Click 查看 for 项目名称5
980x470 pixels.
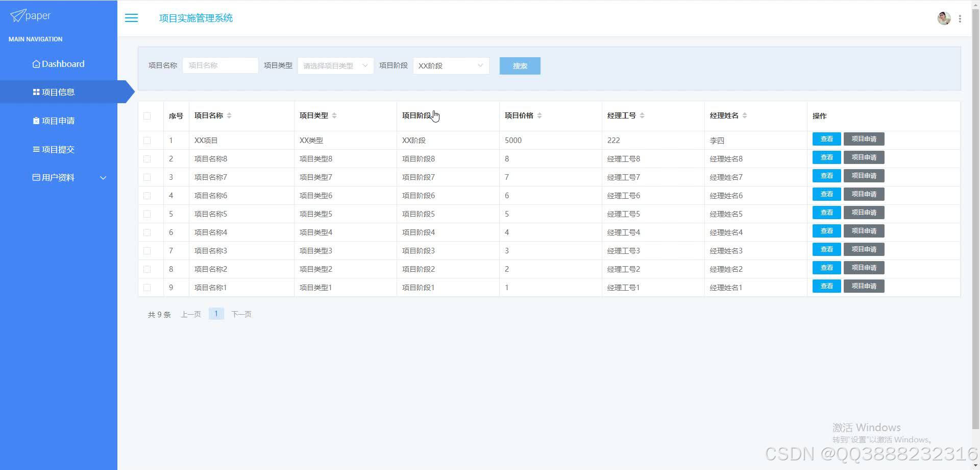[x=826, y=213]
